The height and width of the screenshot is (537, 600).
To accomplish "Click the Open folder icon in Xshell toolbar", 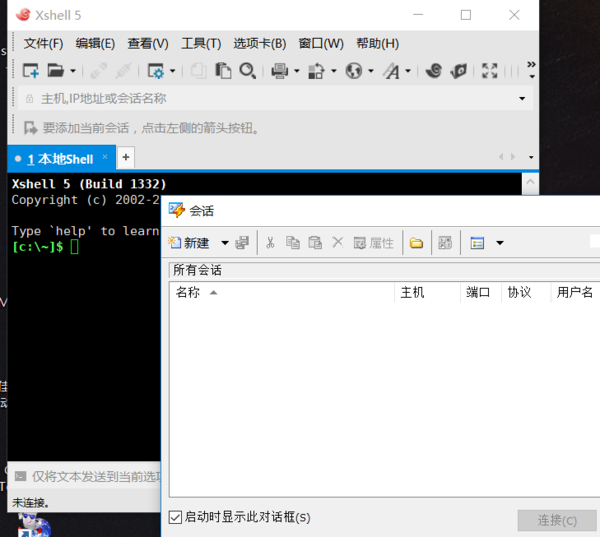I will coord(55,71).
